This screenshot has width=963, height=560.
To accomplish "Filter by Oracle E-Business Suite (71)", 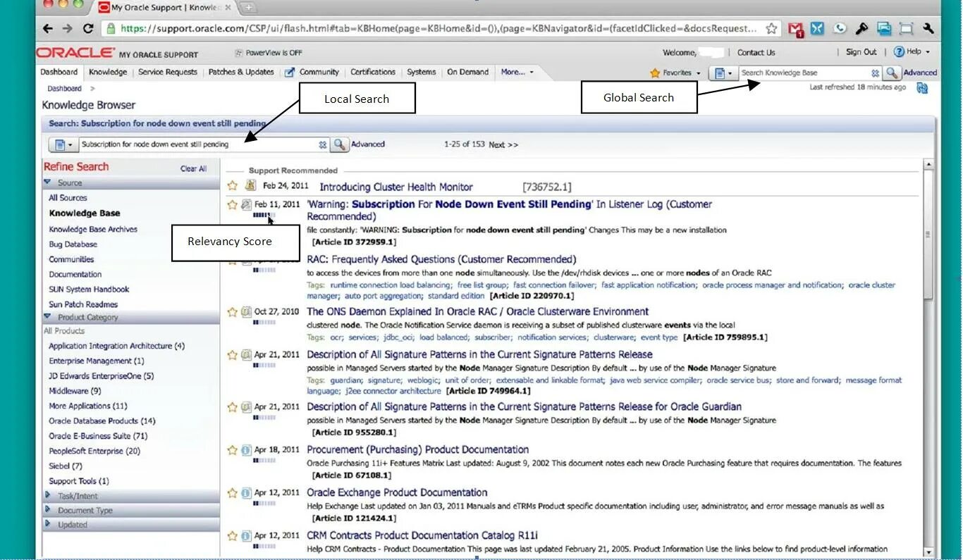I will 98,436.
